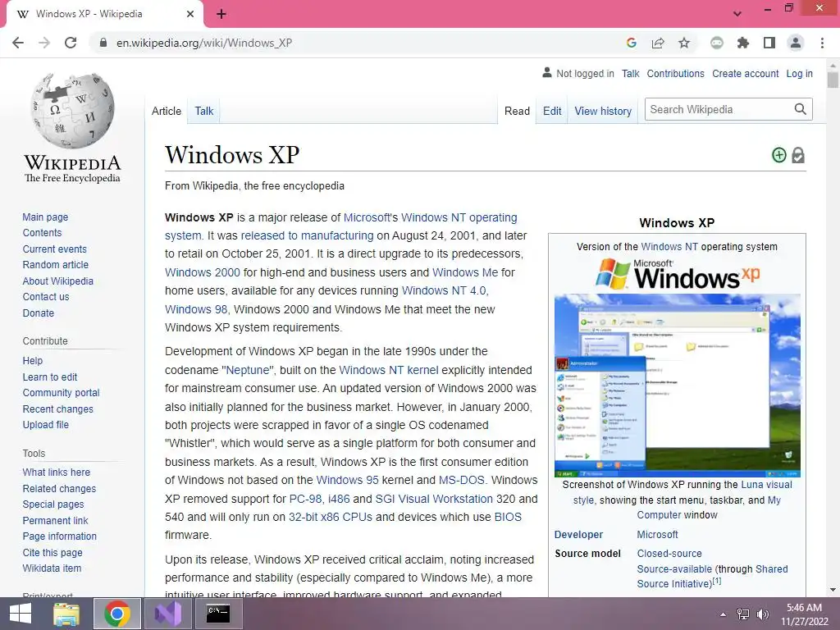Open the Windows XP screenshot thumbnail

[x=677, y=386]
